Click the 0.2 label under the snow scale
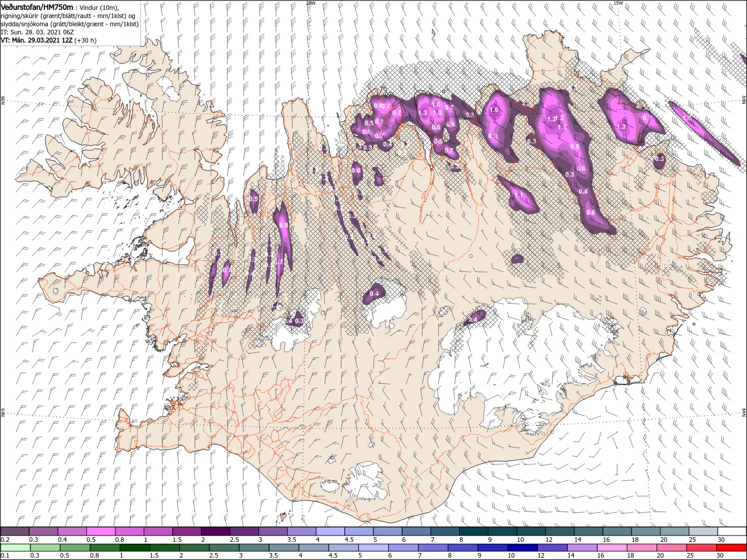 pos(5,540)
